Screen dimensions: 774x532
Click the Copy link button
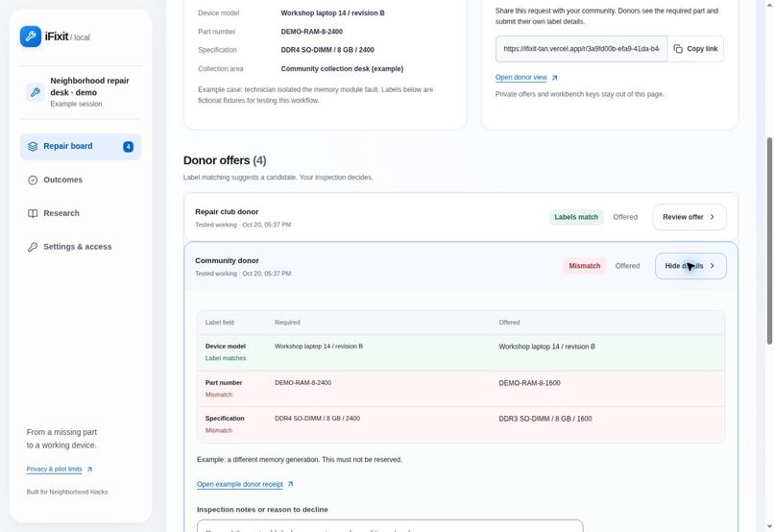click(x=695, y=49)
